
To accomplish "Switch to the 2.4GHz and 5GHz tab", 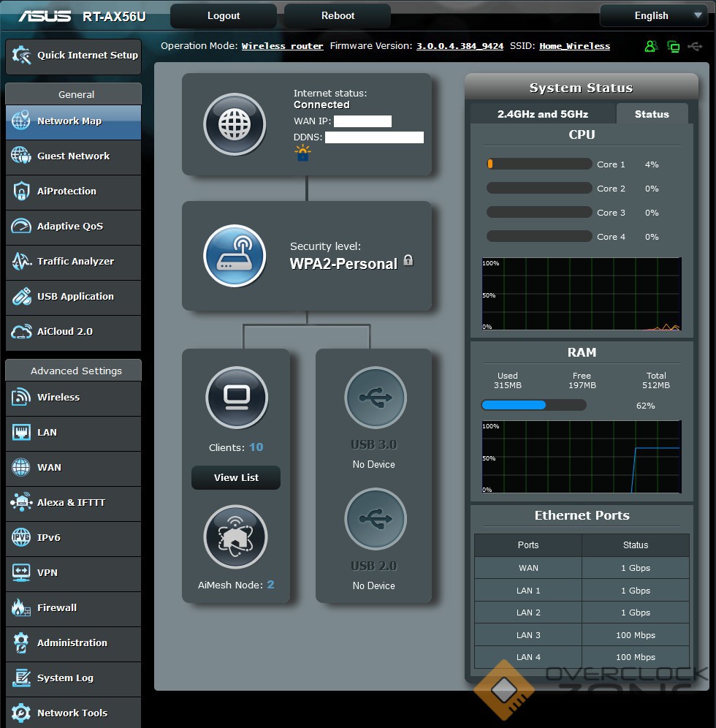I will pyautogui.click(x=543, y=114).
